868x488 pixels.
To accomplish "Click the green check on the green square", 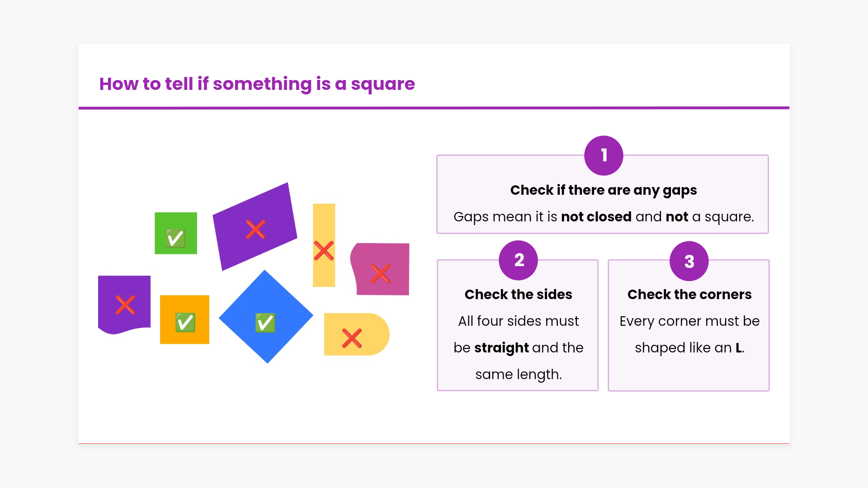I will pos(175,238).
